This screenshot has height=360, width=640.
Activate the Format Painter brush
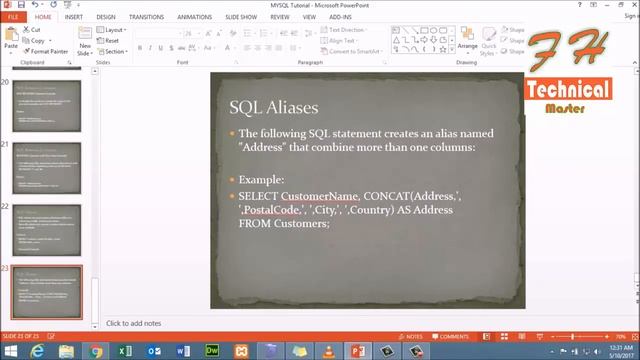(46, 51)
